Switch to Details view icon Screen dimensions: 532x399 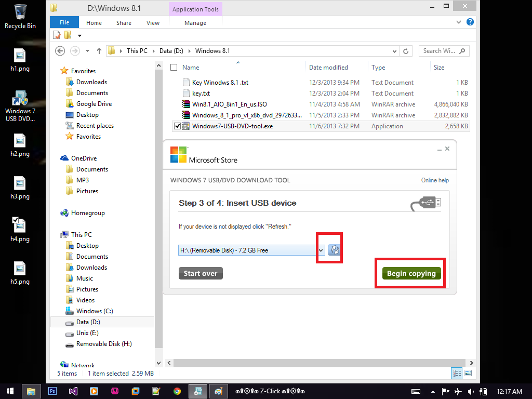click(457, 373)
